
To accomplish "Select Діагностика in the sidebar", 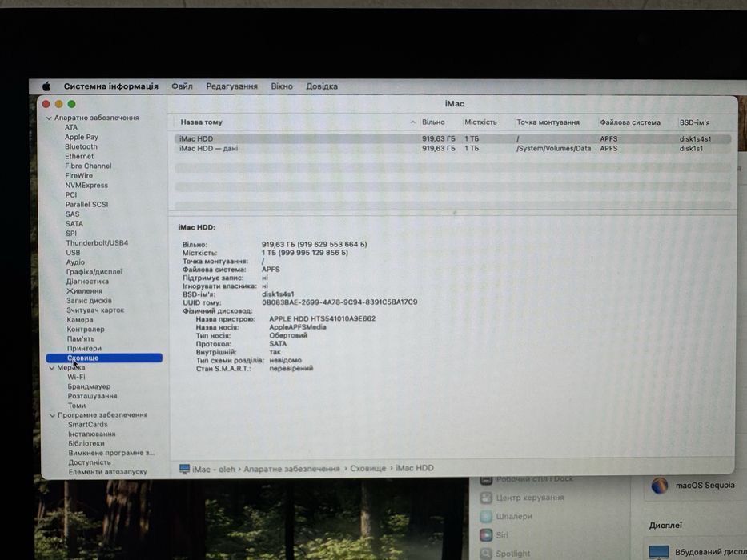I will 87,281.
